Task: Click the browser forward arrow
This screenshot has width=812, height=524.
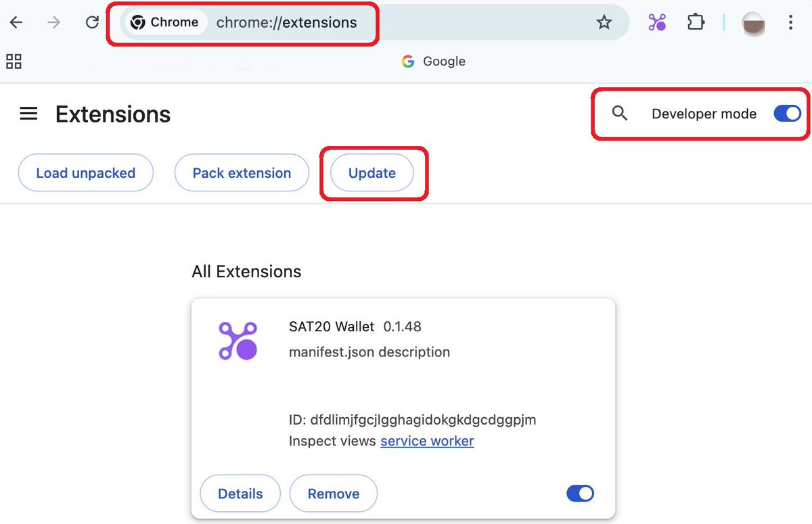Action: [54, 22]
